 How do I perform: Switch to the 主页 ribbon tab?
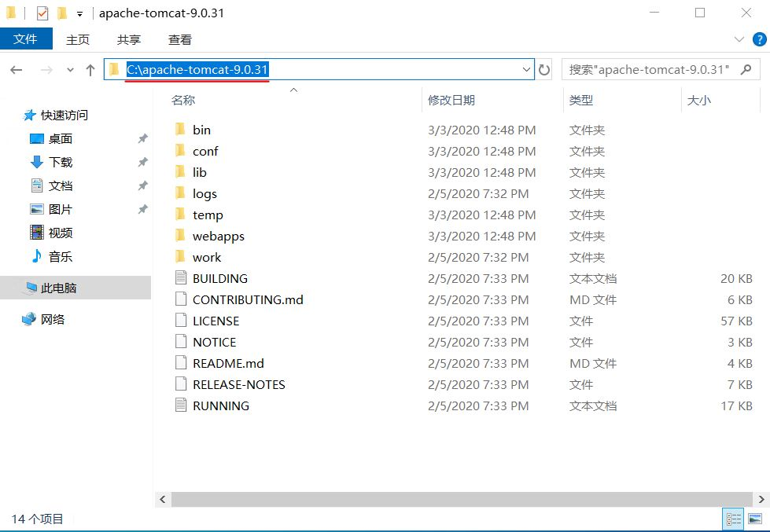coord(78,39)
